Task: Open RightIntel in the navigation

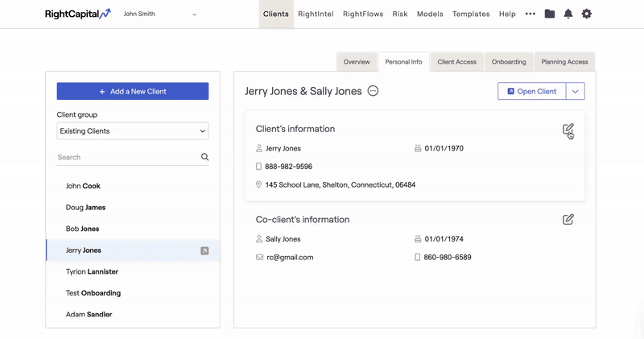Action: [316, 14]
